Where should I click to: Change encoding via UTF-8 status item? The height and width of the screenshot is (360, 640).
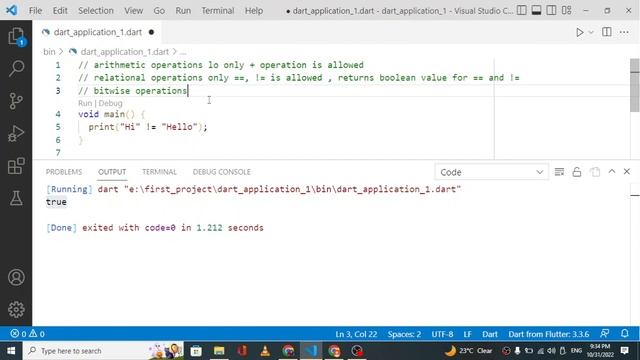point(442,334)
